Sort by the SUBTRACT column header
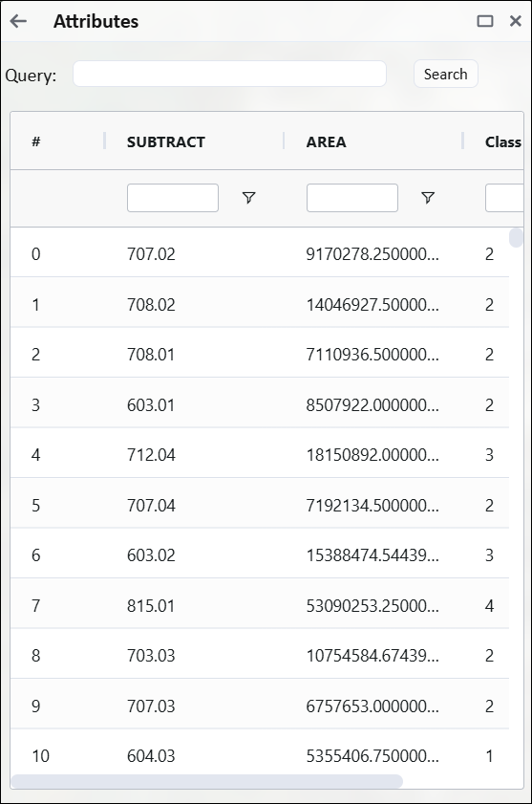Viewport: 532px width, 804px height. click(x=166, y=142)
